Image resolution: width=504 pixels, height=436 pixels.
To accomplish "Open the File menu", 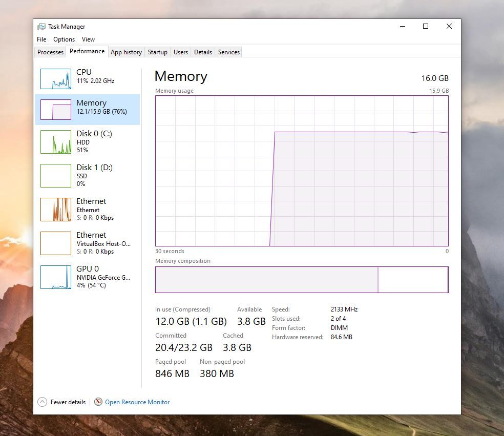I will tap(41, 39).
